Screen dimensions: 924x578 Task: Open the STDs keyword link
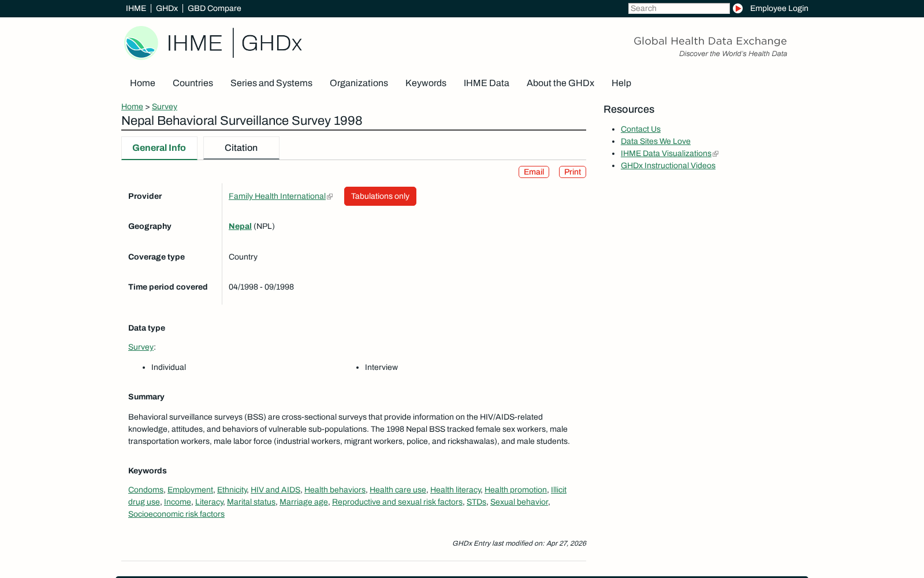pos(476,502)
